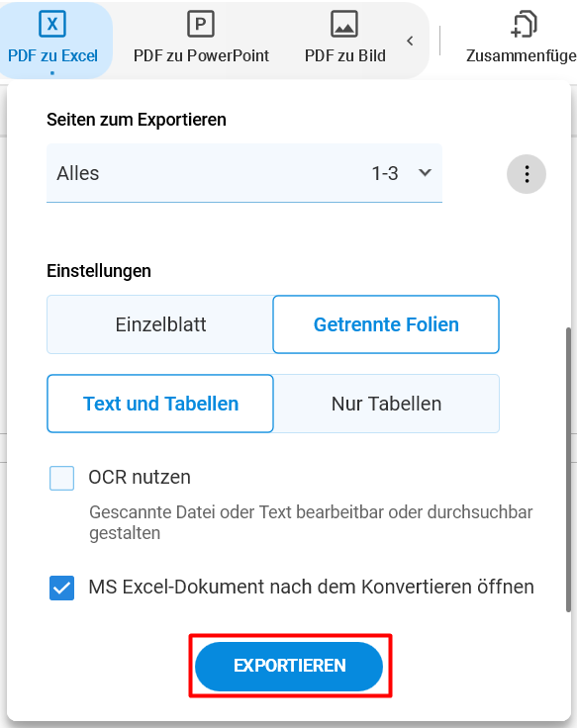This screenshot has height=728, width=577.
Task: Choose Text und Tabellen option
Action: pyautogui.click(x=160, y=404)
